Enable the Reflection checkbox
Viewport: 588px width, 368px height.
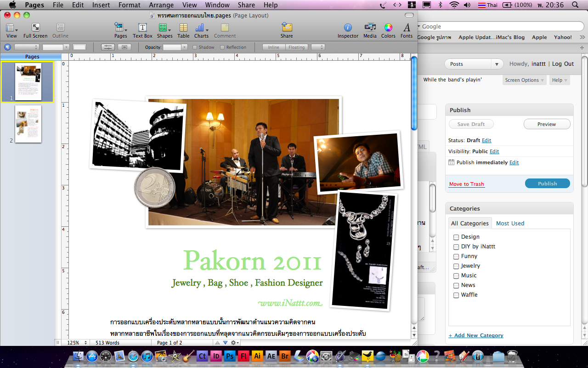pyautogui.click(x=222, y=47)
